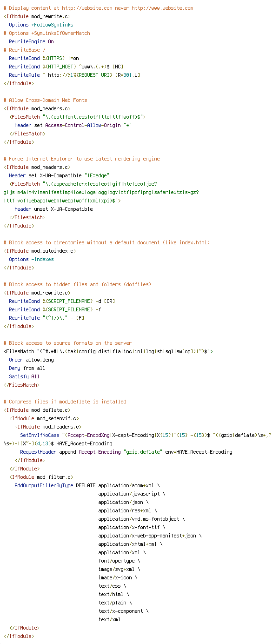Select the 'RewriteBase /' commented line
Viewport: 279px width, 644px height.
[x=24, y=50]
